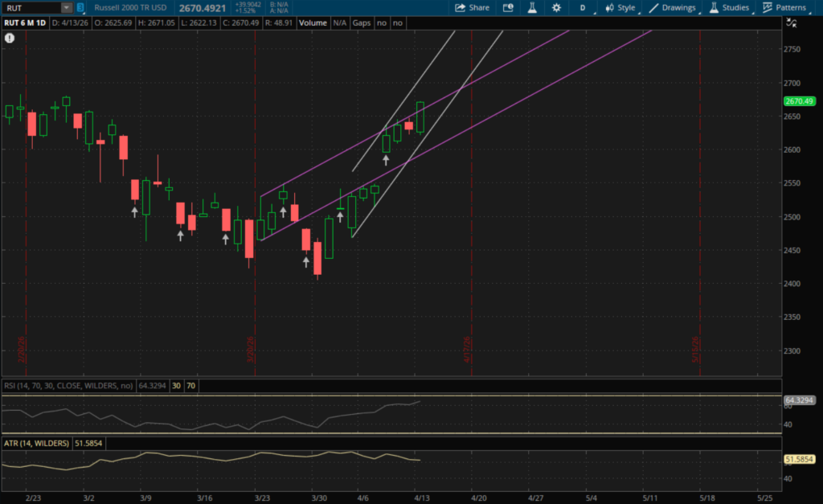Expand the RUT symbol selector dropdown arrow
823x504 pixels.
click(66, 8)
